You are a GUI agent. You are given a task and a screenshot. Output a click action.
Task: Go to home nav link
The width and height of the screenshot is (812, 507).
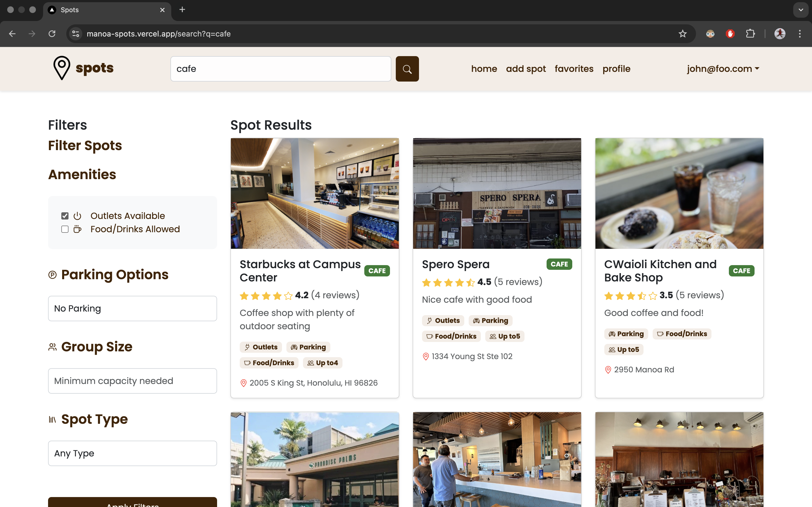[484, 69]
